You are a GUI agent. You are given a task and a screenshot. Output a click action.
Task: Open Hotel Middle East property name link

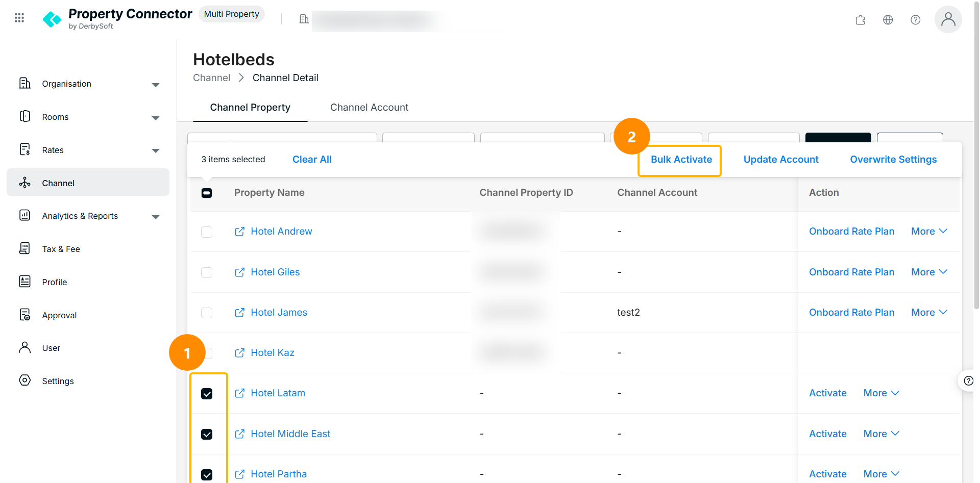point(290,434)
